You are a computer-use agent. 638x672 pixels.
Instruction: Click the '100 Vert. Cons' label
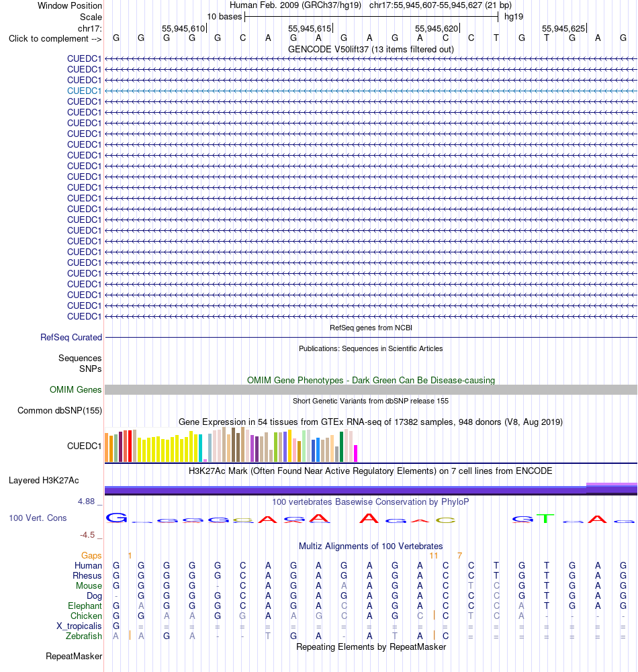point(38,518)
